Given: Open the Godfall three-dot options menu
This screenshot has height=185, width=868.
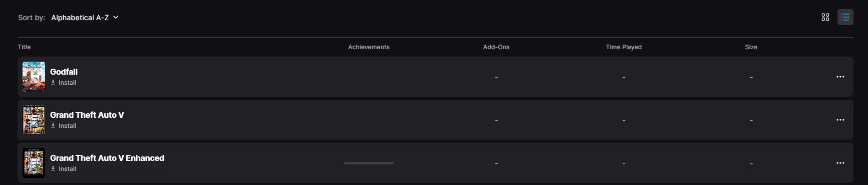Looking at the screenshot, I should coord(840,77).
